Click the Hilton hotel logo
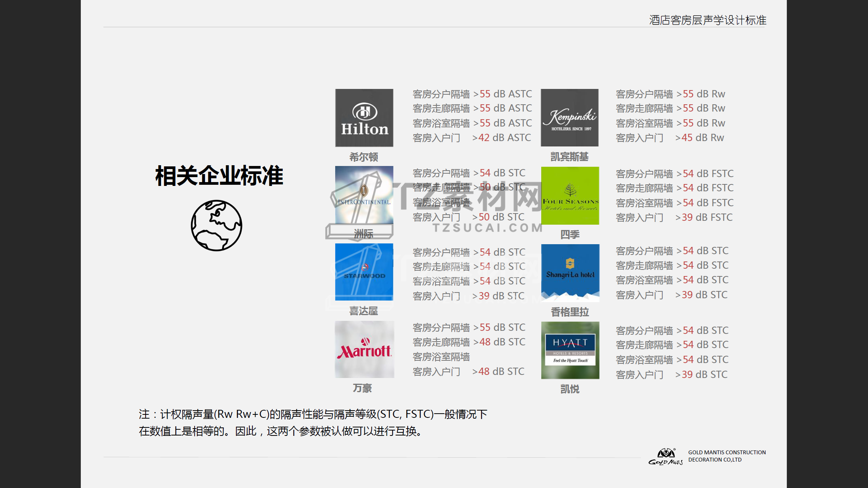Screen dimensions: 868x488 (364, 118)
